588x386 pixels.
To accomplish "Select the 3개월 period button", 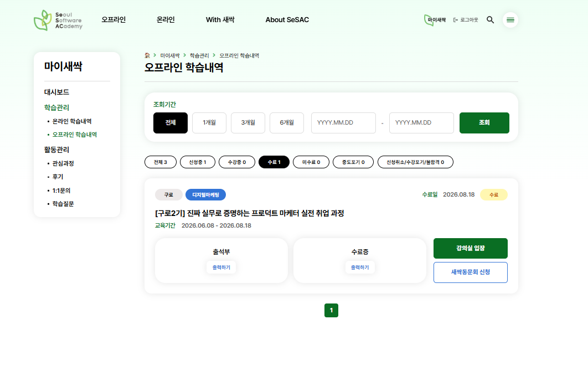I will pos(248,122).
